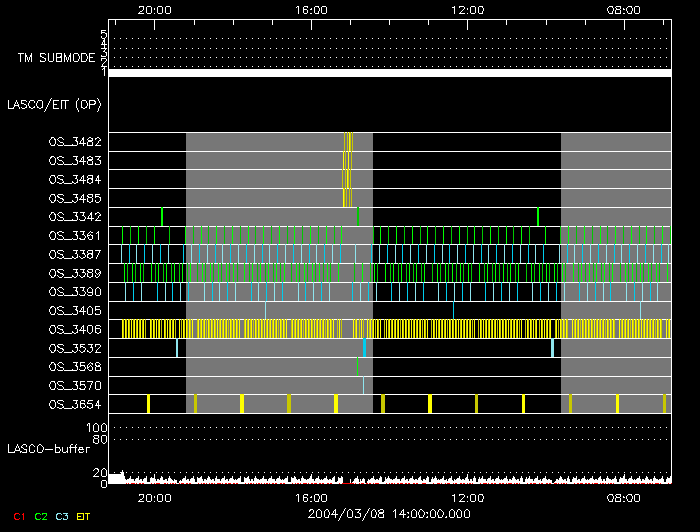The height and width of the screenshot is (532, 700).
Task: Click the white C3 legend entry
Action: coord(64,516)
